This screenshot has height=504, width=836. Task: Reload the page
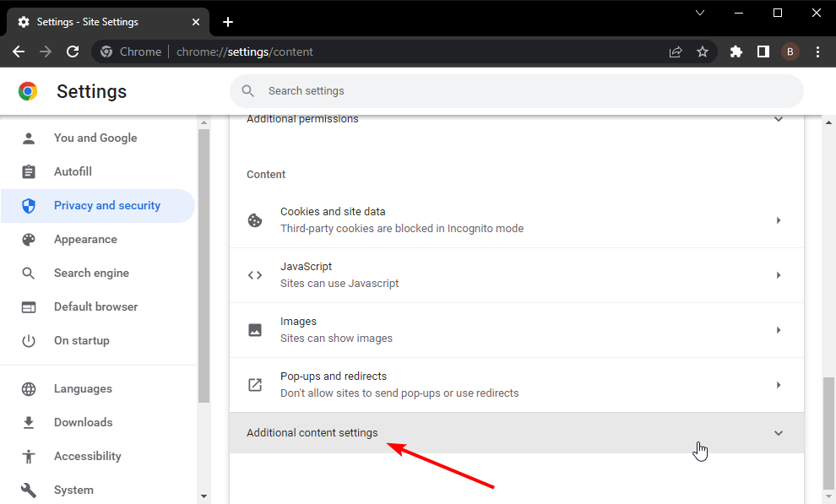coord(73,51)
